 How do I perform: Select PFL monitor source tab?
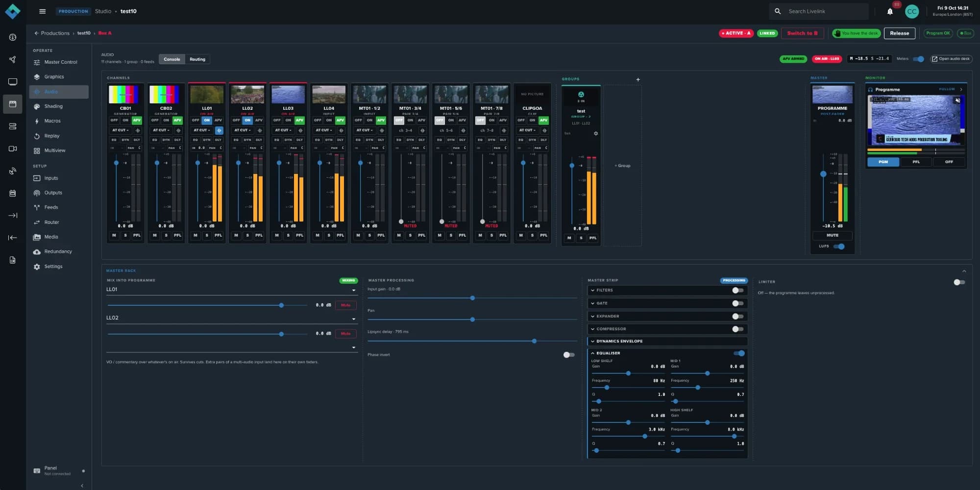[x=916, y=162]
